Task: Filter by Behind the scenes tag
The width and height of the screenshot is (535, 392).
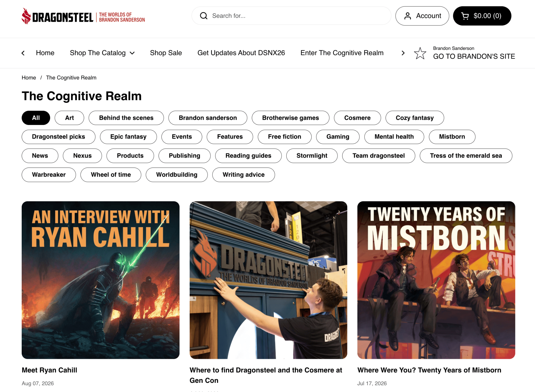Action: [126, 118]
